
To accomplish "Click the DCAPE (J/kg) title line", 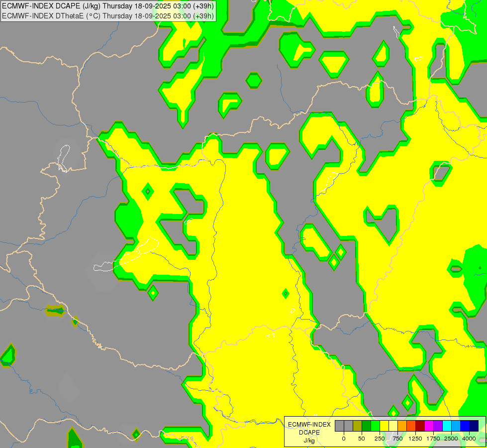I will point(108,6).
